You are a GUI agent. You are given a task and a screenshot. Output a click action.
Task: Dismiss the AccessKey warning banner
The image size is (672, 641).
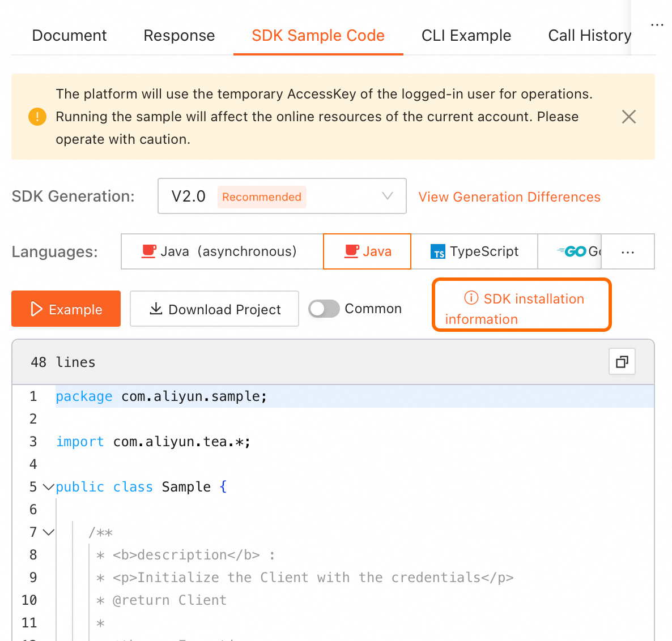629,117
